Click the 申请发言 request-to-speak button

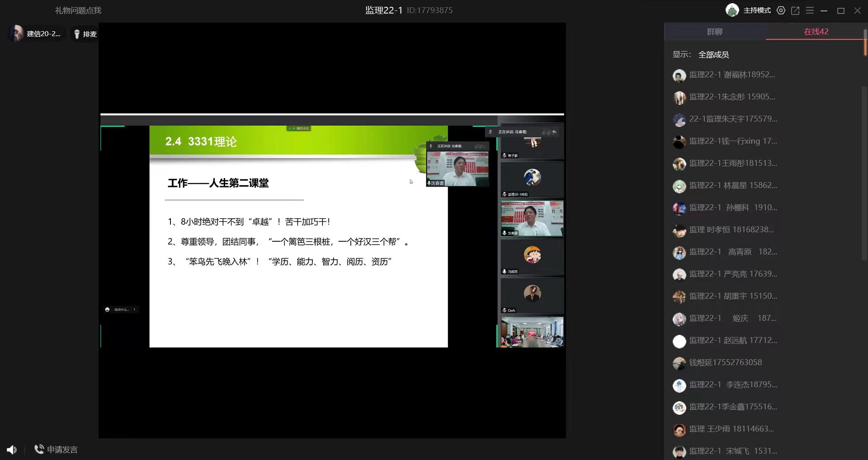click(56, 450)
